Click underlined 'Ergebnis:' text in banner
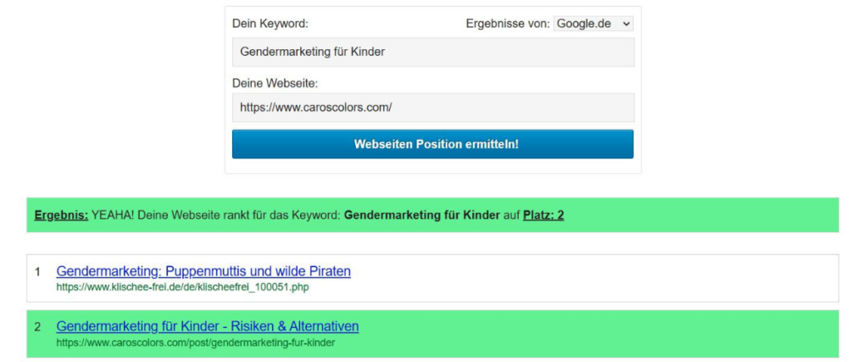Viewport: 868px width, 362px height. pyautogui.click(x=61, y=215)
